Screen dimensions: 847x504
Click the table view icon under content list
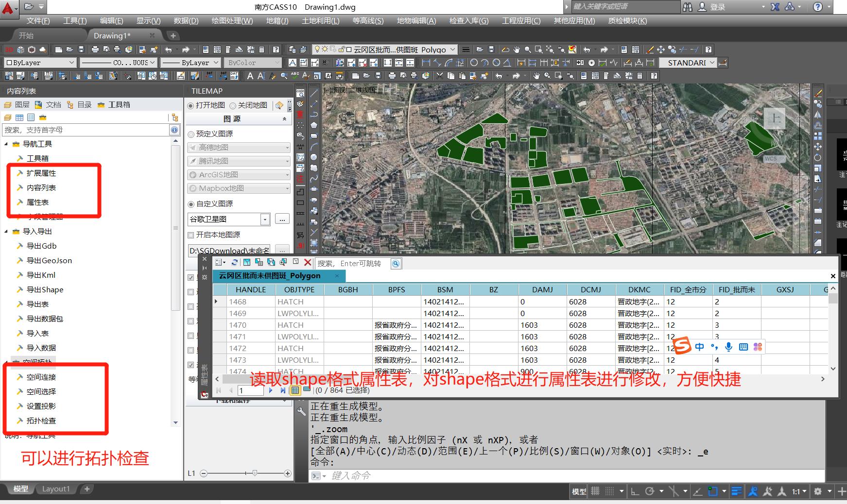[x=19, y=118]
